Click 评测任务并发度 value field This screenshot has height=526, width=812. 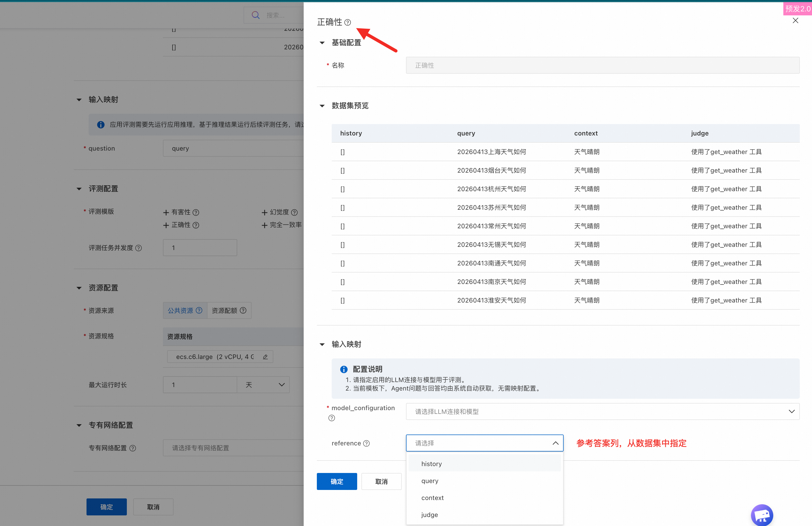200,247
